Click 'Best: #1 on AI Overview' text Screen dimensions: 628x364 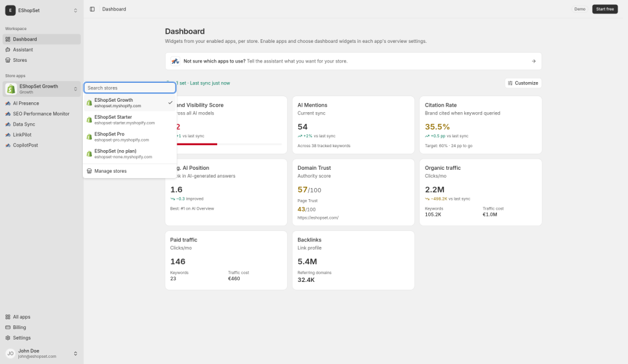click(192, 209)
